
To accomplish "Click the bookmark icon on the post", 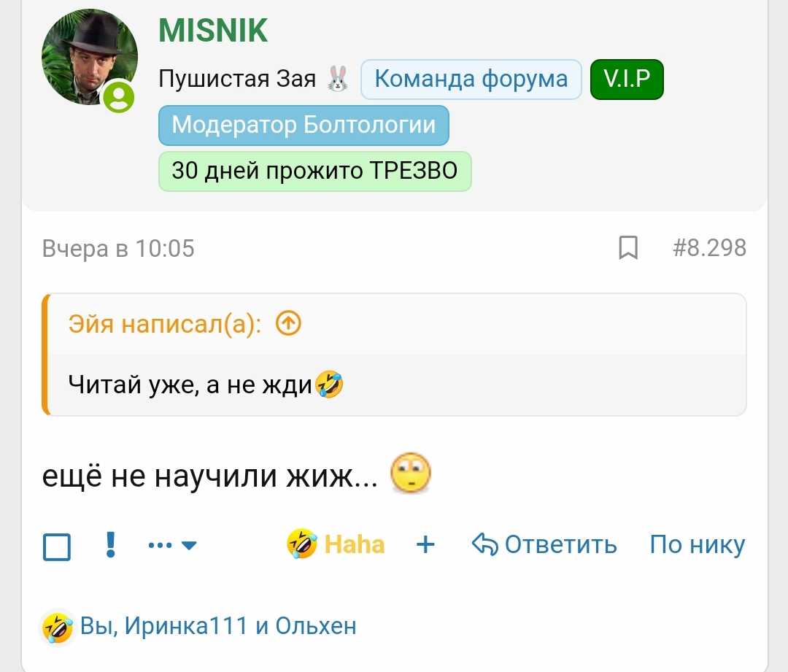I will pyautogui.click(x=627, y=248).
